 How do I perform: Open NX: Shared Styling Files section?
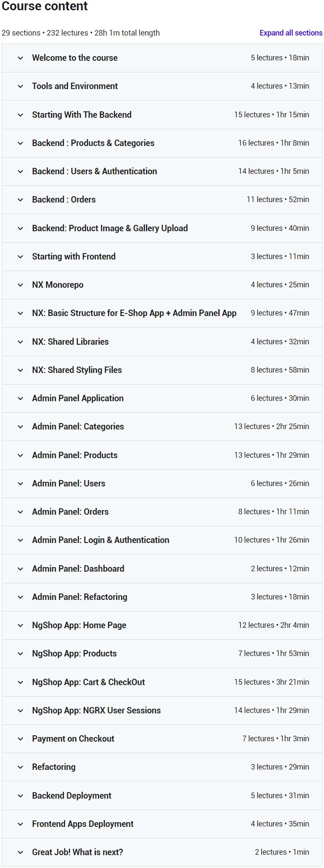[x=162, y=370]
